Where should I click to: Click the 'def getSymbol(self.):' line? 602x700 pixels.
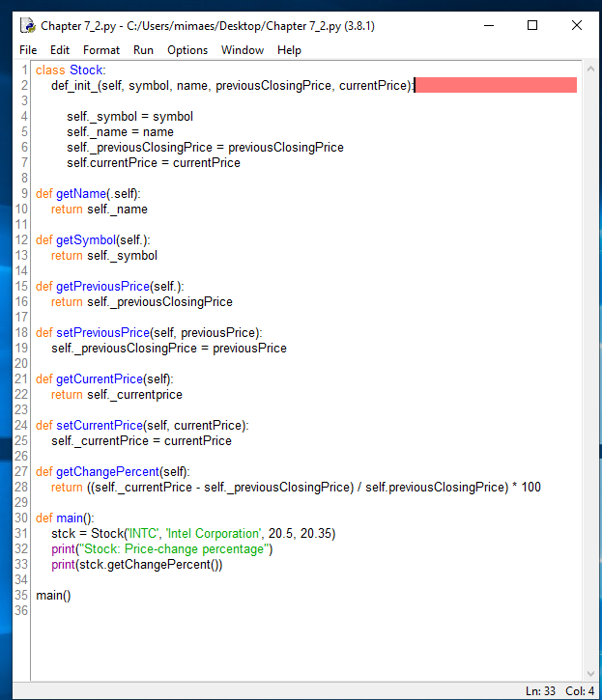pos(93,240)
